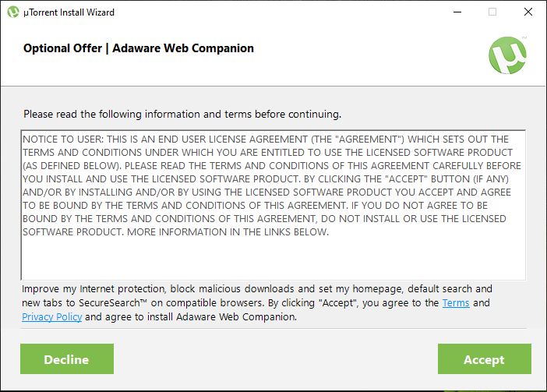This screenshot has width=547, height=392.
Task: Click 'MORE INFORMATION IN THE LINKS BELOW' line
Action: (228, 232)
